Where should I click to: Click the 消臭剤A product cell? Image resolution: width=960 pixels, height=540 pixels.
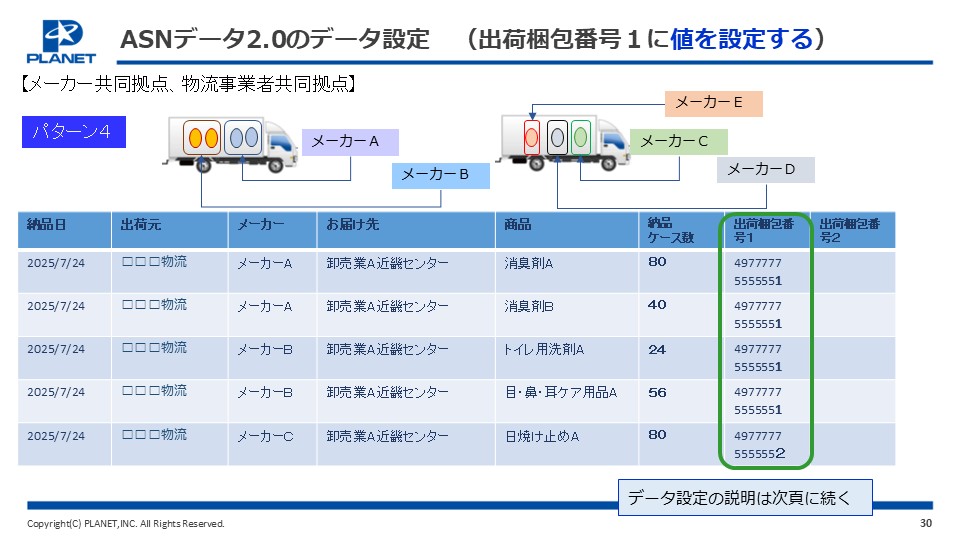coord(566,271)
